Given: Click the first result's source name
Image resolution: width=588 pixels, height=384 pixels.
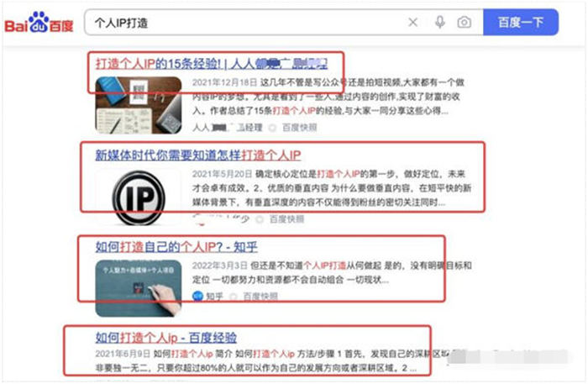Looking at the screenshot, I should [228, 128].
